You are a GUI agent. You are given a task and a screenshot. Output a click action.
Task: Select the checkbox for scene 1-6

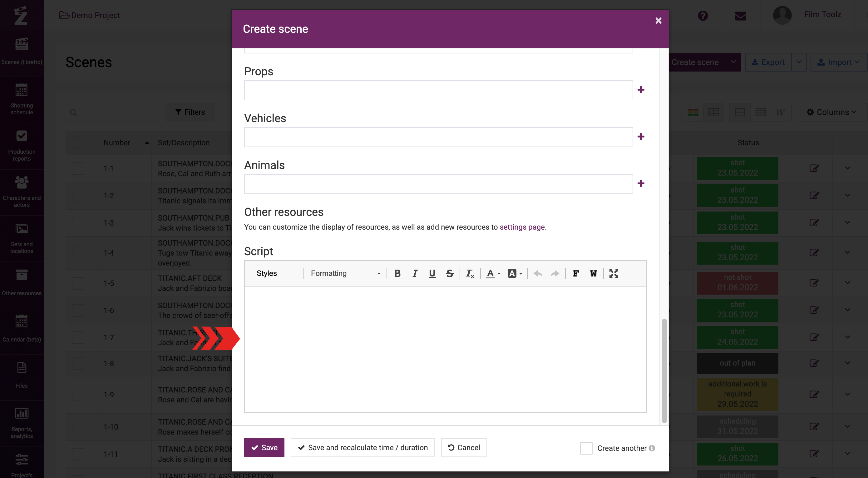[x=78, y=311]
